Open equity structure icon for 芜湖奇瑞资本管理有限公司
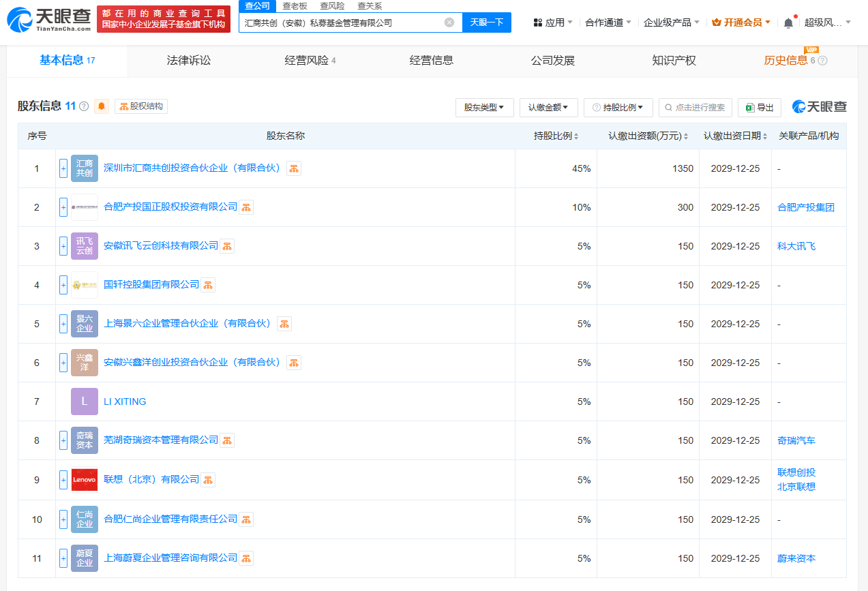The width and height of the screenshot is (868, 591). 227,440
